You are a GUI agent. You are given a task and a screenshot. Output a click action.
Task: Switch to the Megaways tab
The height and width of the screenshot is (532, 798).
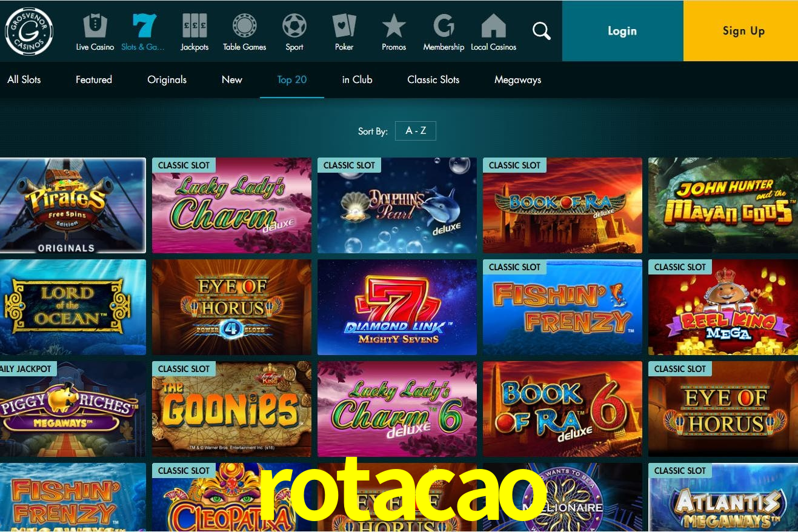[517, 79]
